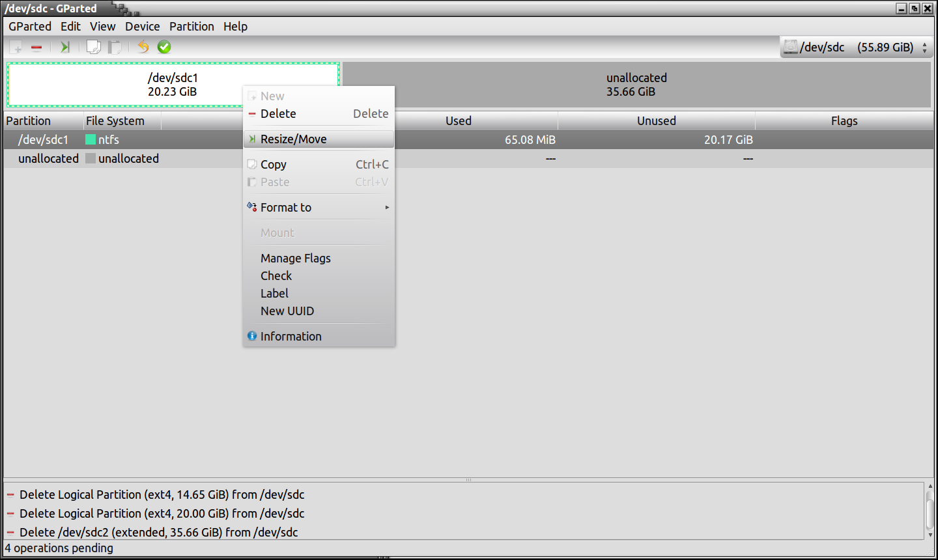
Task: Choose New UUID in the context menu
Action: (x=287, y=311)
